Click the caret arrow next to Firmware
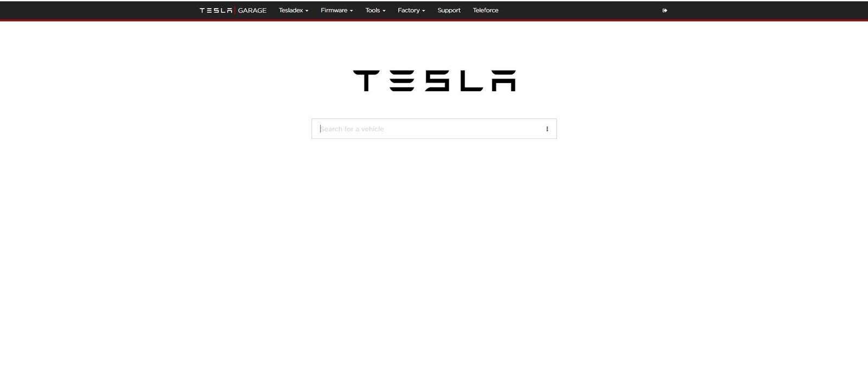 click(351, 11)
